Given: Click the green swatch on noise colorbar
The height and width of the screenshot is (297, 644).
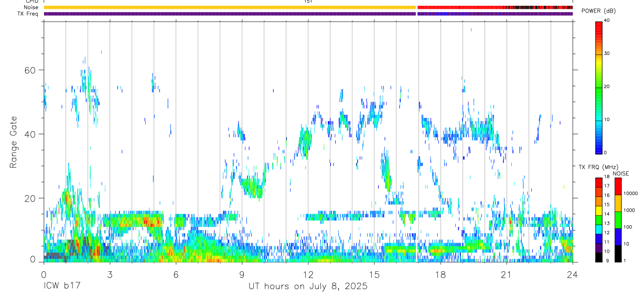Looking at the screenshot, I should click(x=618, y=220).
